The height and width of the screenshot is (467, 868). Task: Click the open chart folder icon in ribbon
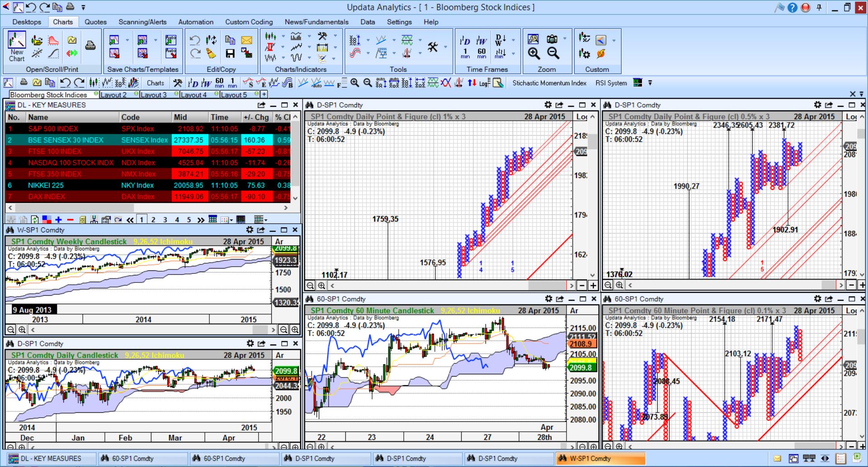coord(37,41)
